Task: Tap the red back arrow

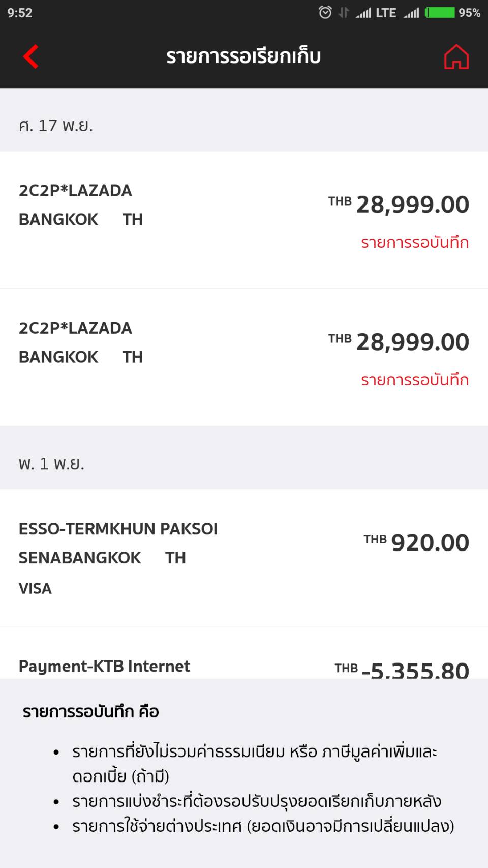Action: pyautogui.click(x=32, y=56)
